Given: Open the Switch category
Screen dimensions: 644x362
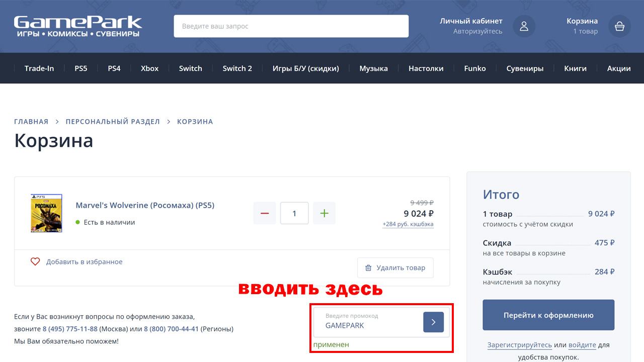Looking at the screenshot, I should (x=191, y=68).
